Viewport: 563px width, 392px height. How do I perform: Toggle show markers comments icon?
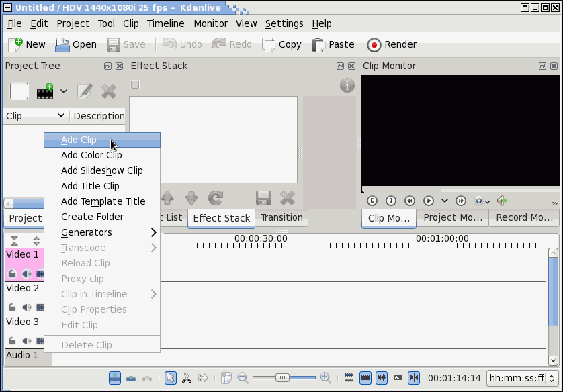pos(398,378)
